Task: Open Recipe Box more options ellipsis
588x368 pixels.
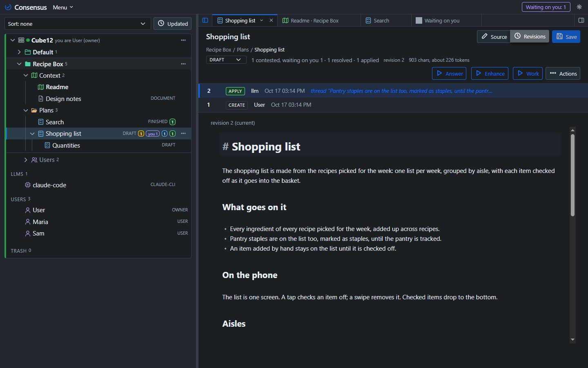Action: pyautogui.click(x=183, y=64)
